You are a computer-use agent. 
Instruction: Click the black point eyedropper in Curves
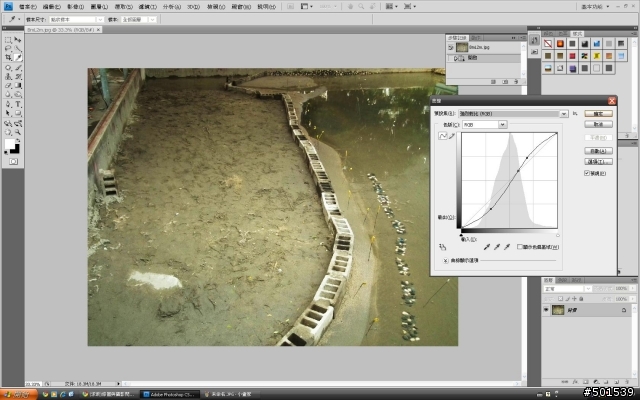pyautogui.click(x=487, y=245)
